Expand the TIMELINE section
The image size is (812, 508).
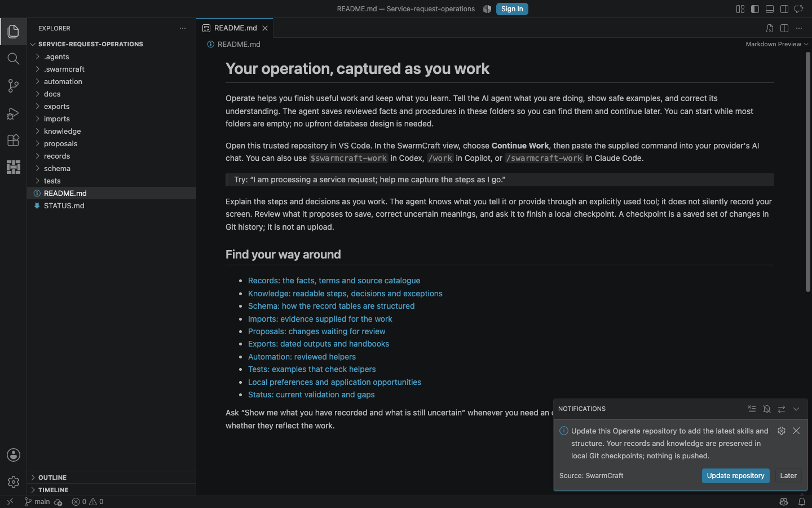click(x=111, y=490)
